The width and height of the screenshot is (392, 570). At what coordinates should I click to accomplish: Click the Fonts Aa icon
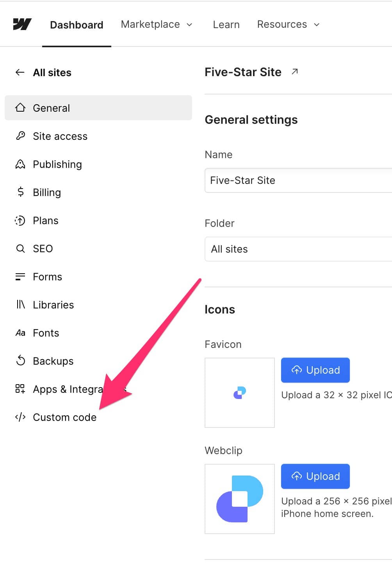point(20,333)
